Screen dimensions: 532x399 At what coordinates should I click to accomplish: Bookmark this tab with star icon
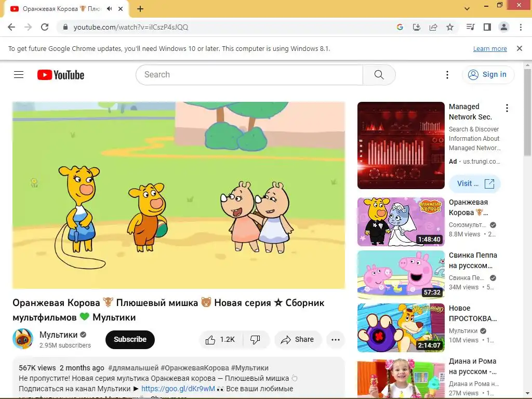[450, 27]
